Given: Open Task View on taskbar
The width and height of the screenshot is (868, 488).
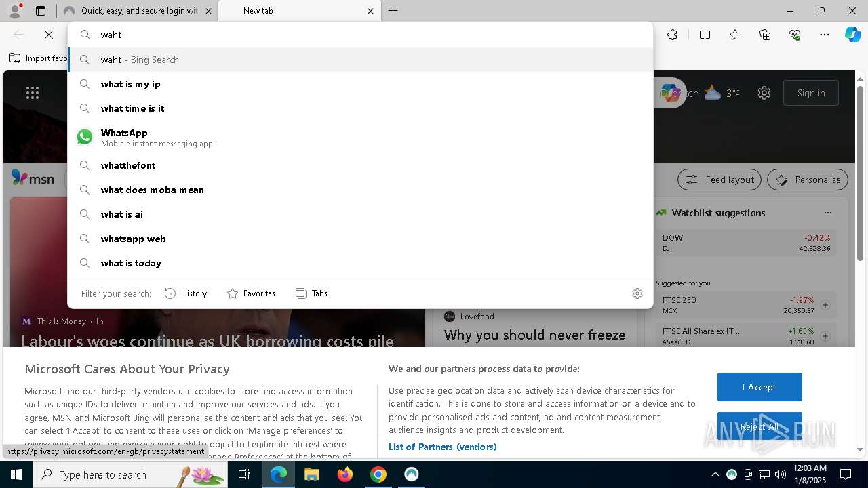Looking at the screenshot, I should (x=245, y=474).
